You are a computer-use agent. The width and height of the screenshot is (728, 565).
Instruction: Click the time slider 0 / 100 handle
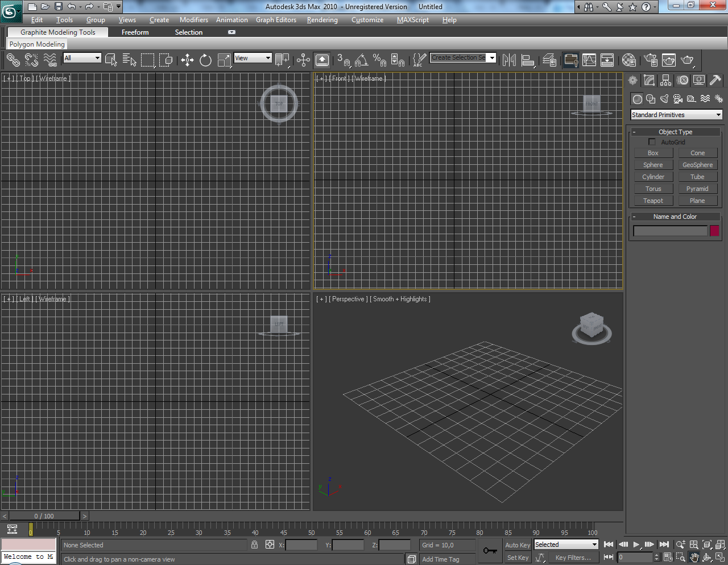pos(44,516)
